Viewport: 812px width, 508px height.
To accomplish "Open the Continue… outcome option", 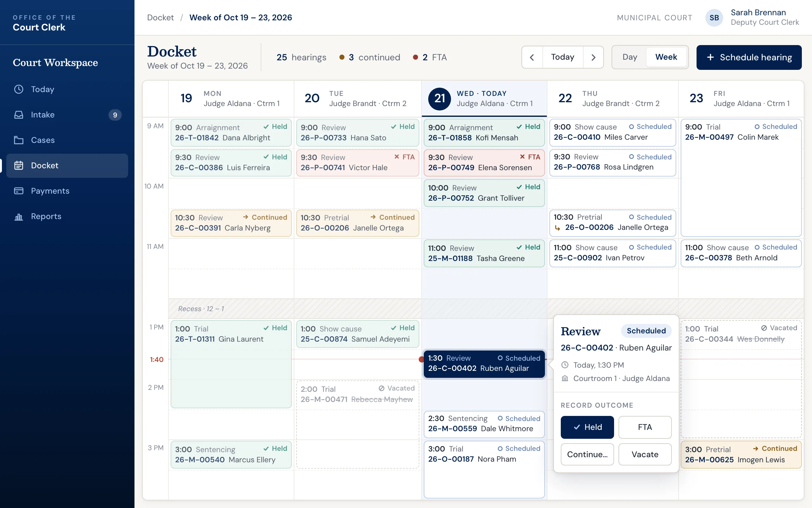I will click(x=587, y=454).
